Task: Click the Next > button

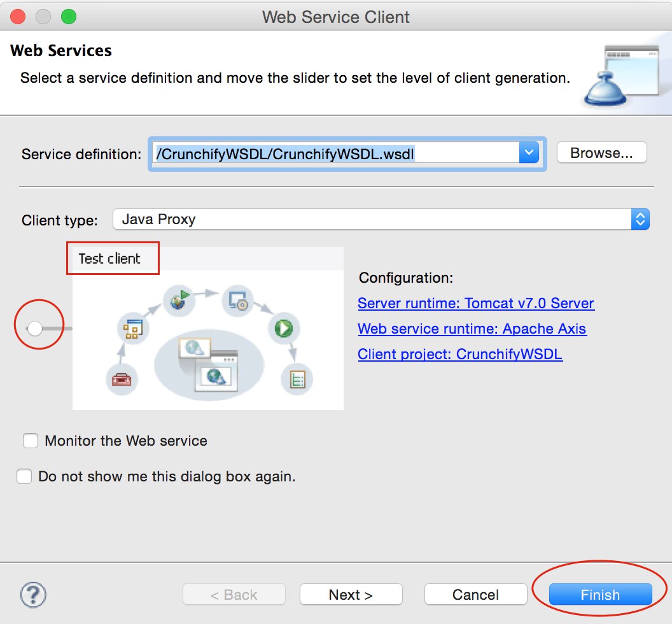Action: [351, 595]
